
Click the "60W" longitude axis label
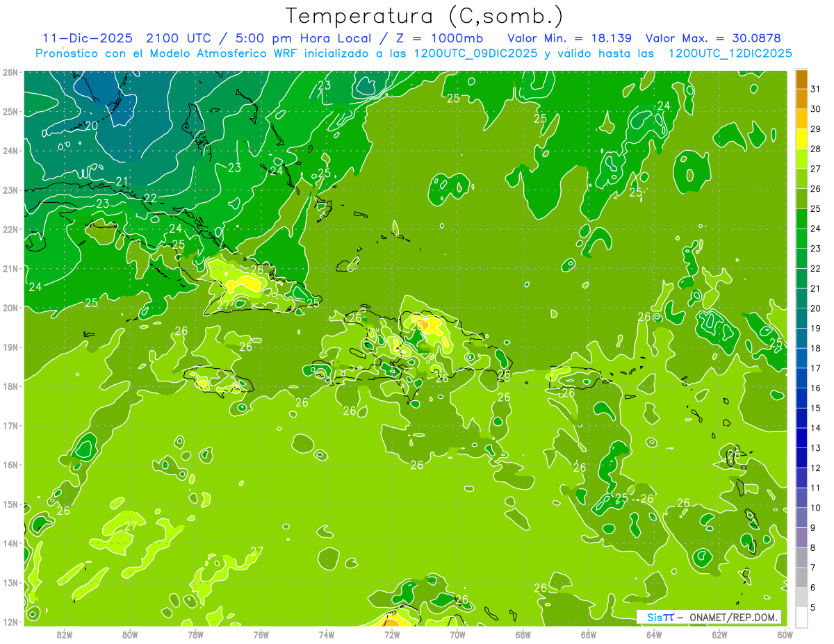(785, 634)
